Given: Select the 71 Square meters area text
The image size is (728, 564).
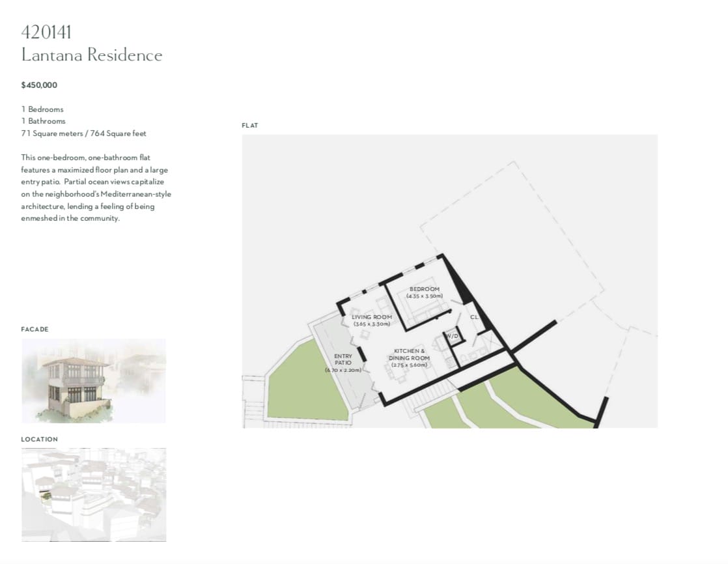Looking at the screenshot, I should [x=83, y=134].
